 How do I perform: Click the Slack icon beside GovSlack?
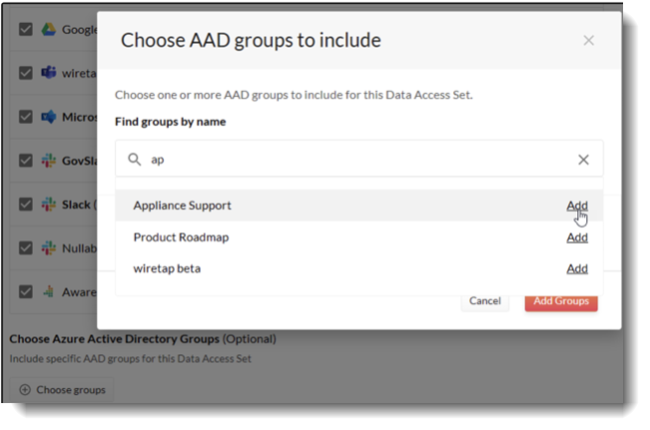click(47, 161)
